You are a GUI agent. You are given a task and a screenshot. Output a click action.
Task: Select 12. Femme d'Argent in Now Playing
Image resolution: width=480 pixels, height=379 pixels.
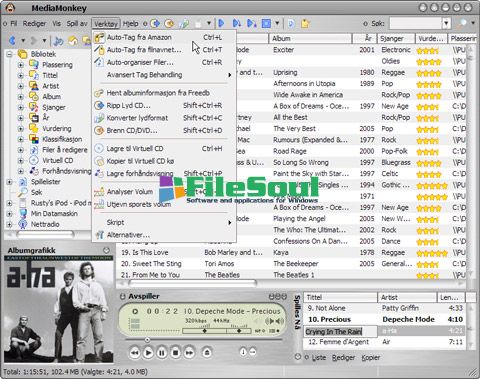(x=384, y=342)
